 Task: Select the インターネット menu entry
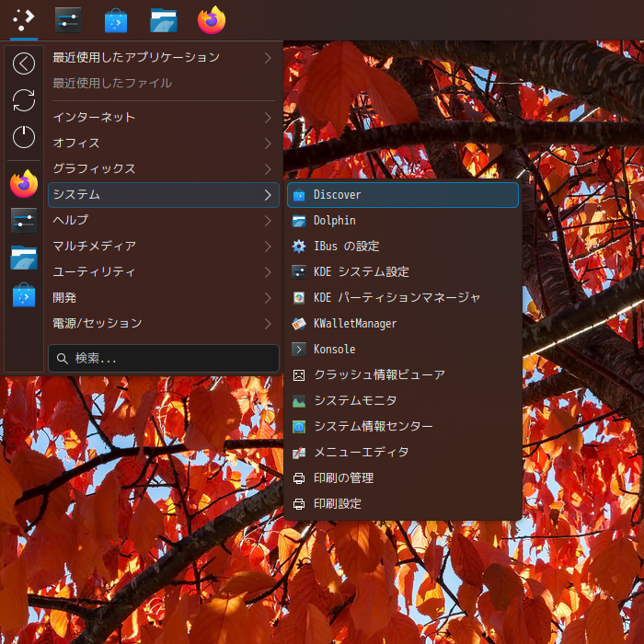click(x=164, y=118)
